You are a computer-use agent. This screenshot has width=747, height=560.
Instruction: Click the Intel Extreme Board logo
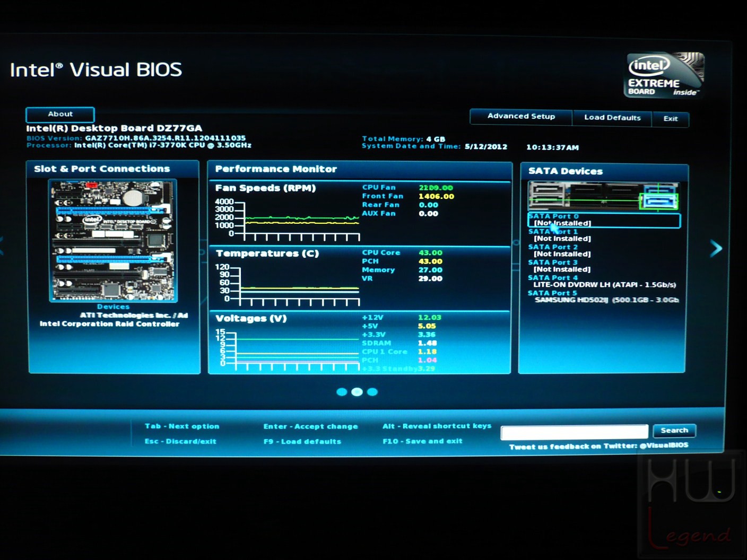pos(665,75)
